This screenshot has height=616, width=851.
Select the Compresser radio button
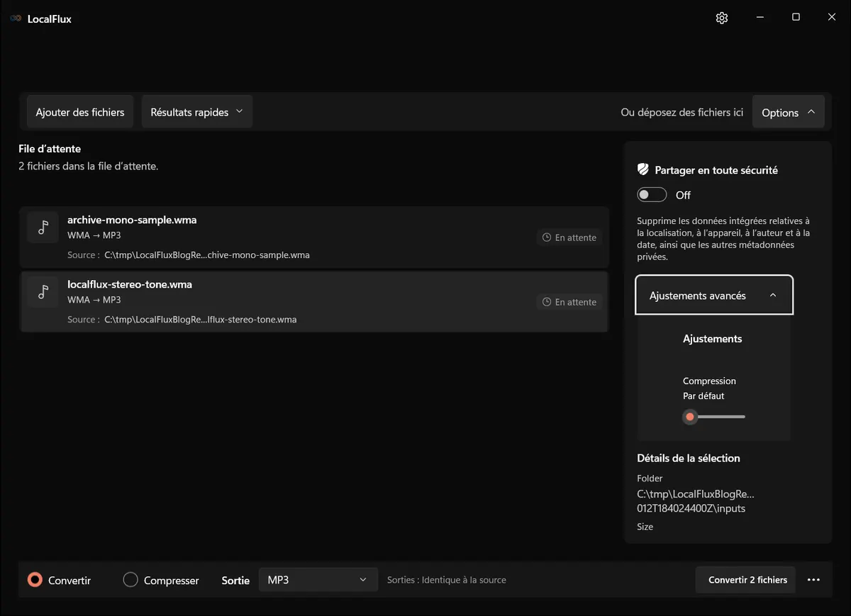(x=130, y=580)
